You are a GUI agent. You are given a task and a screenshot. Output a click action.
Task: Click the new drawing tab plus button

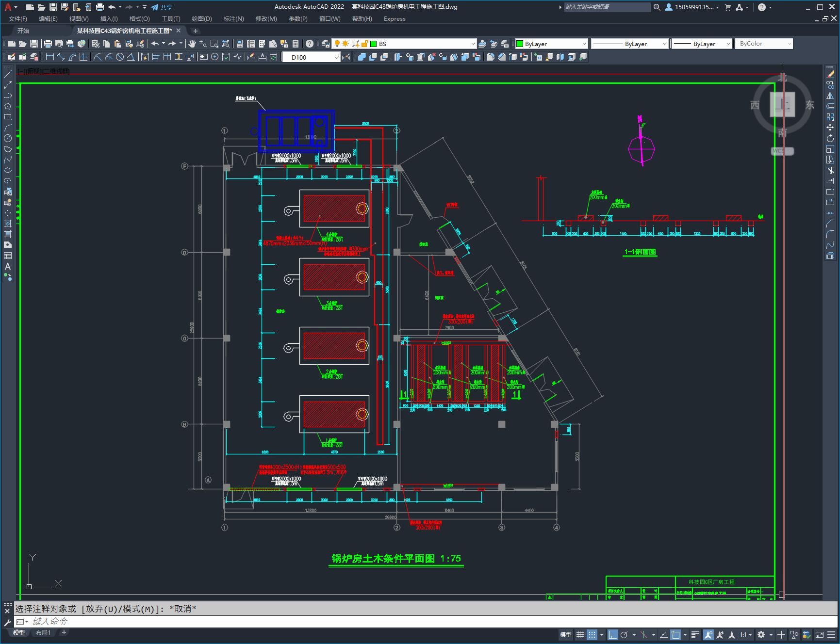pos(196,31)
